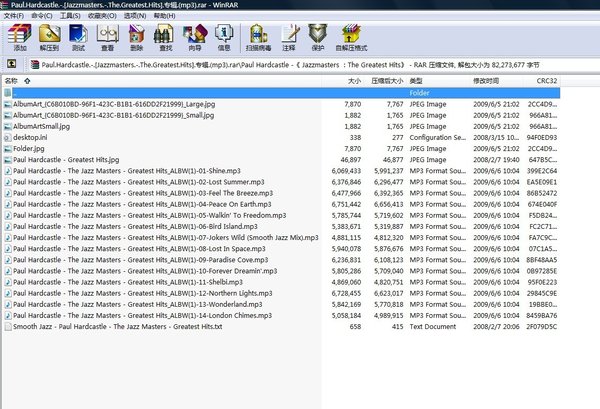Click the size value 46,897
600x409 pixels.
(351, 160)
